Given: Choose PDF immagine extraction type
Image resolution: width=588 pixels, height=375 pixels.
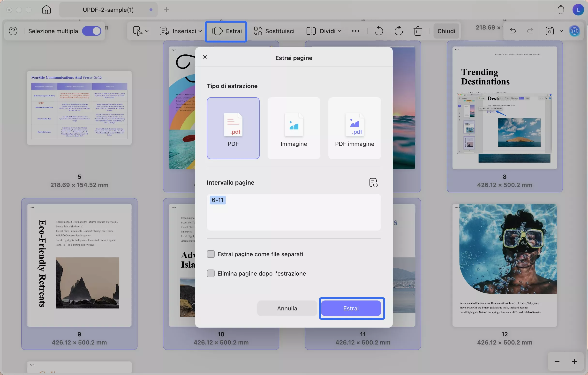Looking at the screenshot, I should (354, 128).
